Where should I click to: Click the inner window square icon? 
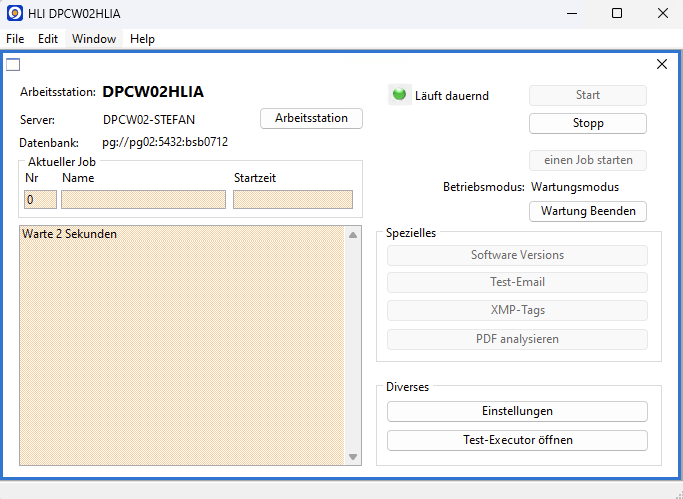point(13,65)
